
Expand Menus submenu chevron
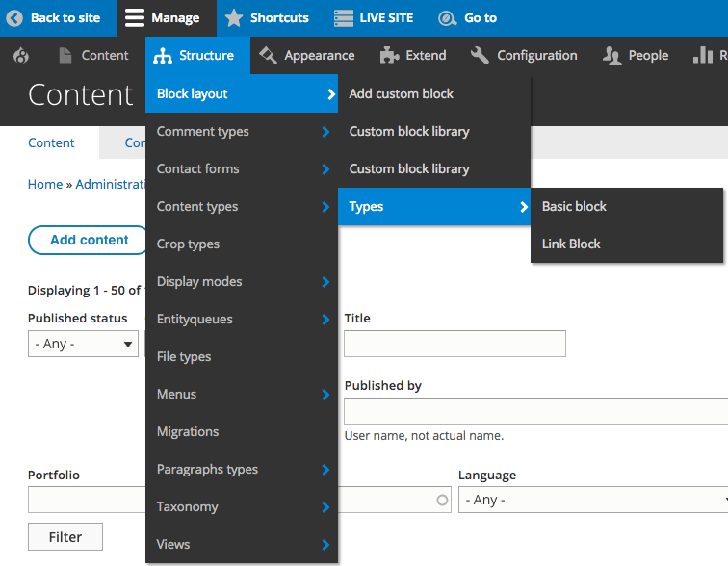(x=325, y=395)
